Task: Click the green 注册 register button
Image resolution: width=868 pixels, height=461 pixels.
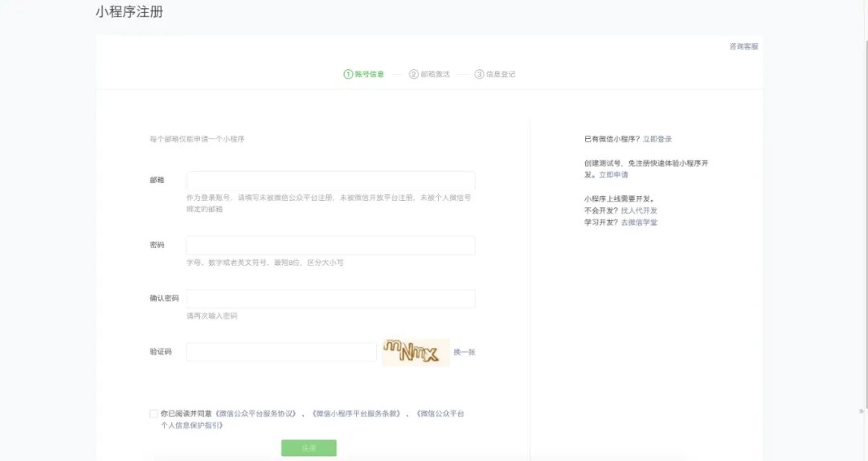Action: 309,447
